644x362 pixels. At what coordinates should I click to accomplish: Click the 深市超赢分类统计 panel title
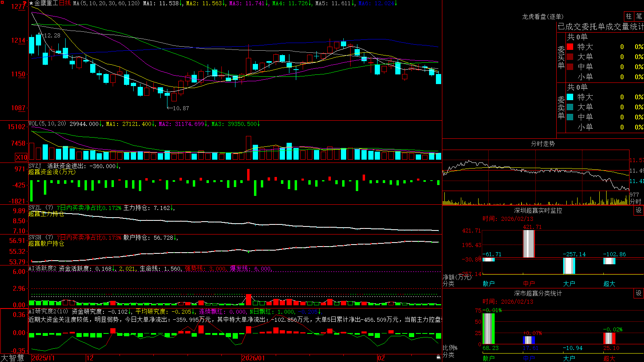pyautogui.click(x=538, y=293)
